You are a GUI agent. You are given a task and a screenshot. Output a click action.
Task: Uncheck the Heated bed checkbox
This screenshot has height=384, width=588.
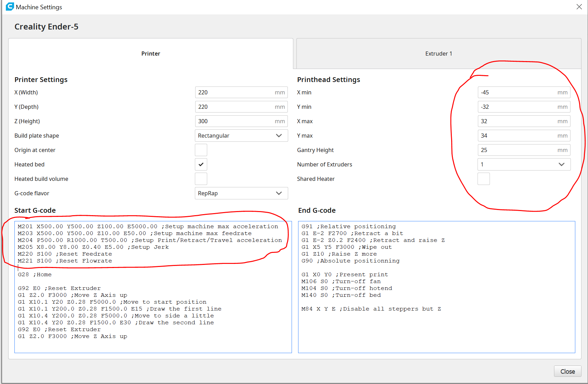click(201, 164)
